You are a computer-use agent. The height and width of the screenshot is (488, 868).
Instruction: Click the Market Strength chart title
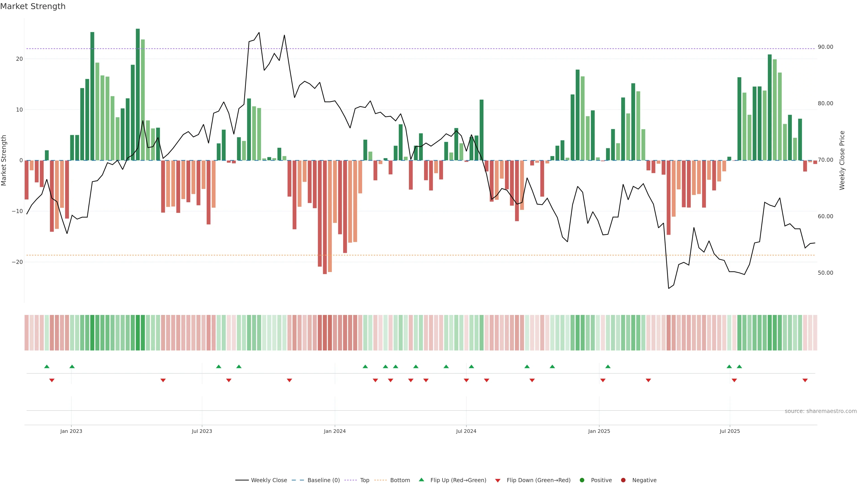[33, 6]
